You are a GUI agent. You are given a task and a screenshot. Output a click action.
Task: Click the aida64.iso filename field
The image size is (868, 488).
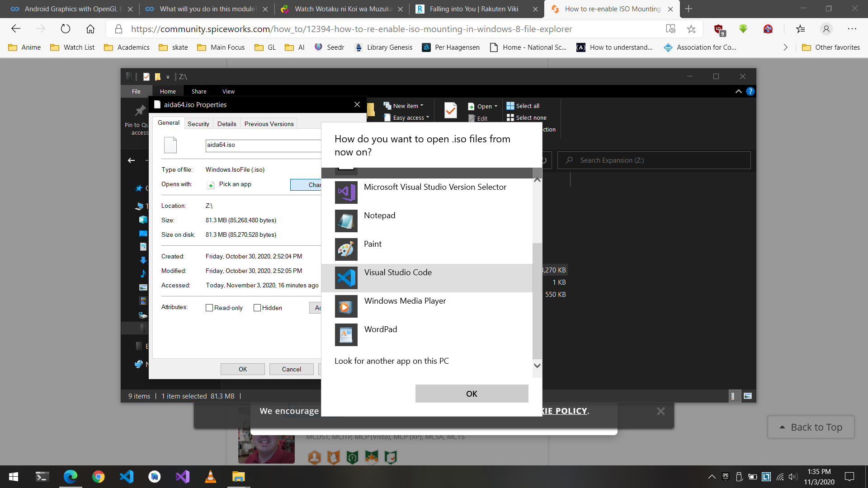263,145
